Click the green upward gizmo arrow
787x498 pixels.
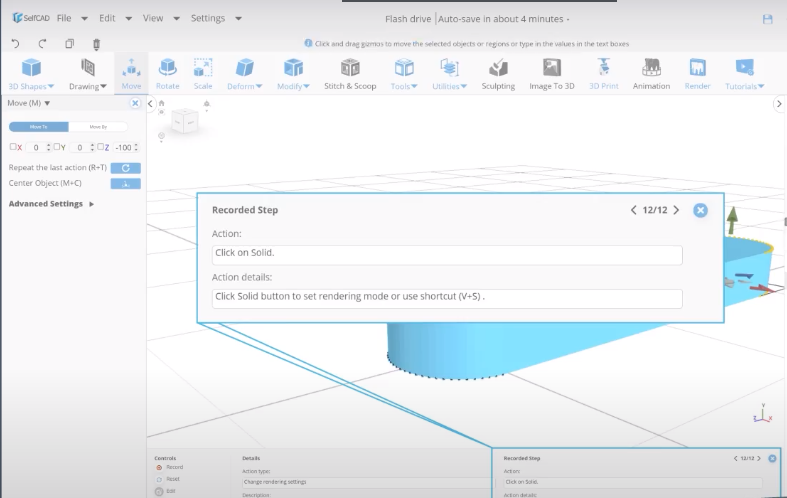point(732,219)
